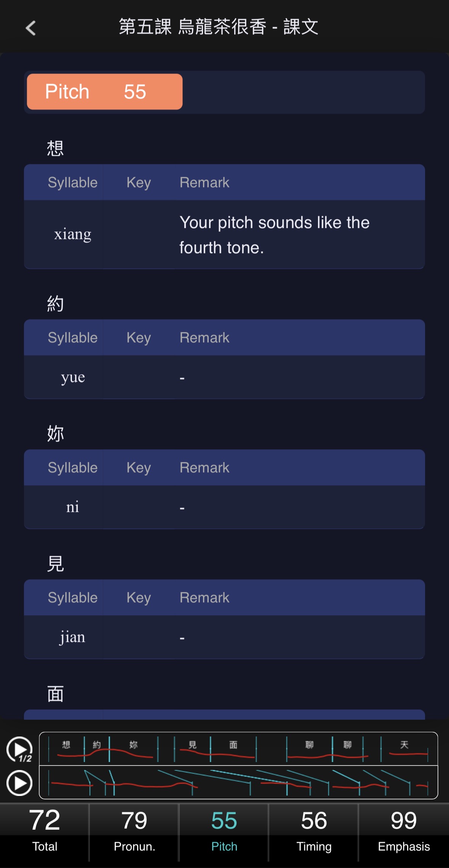Tap the user pitch contour lower graph
The image size is (449, 868).
238,782
